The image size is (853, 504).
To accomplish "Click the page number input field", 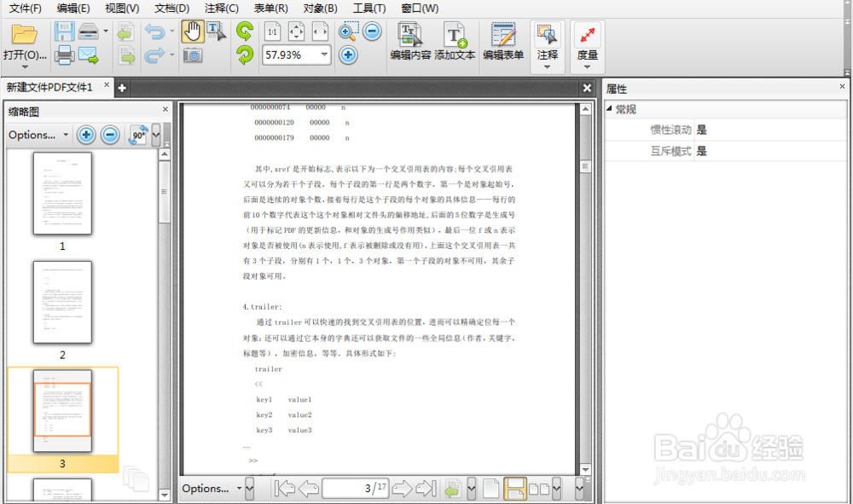I will click(x=355, y=489).
